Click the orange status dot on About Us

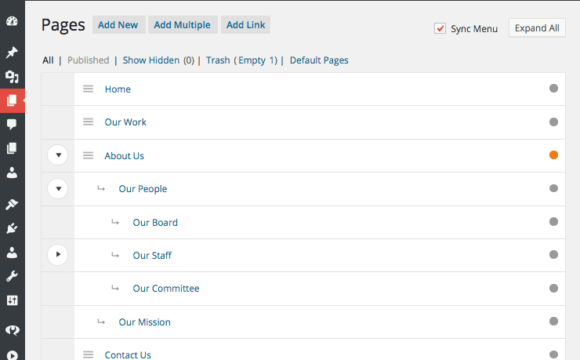click(x=553, y=155)
